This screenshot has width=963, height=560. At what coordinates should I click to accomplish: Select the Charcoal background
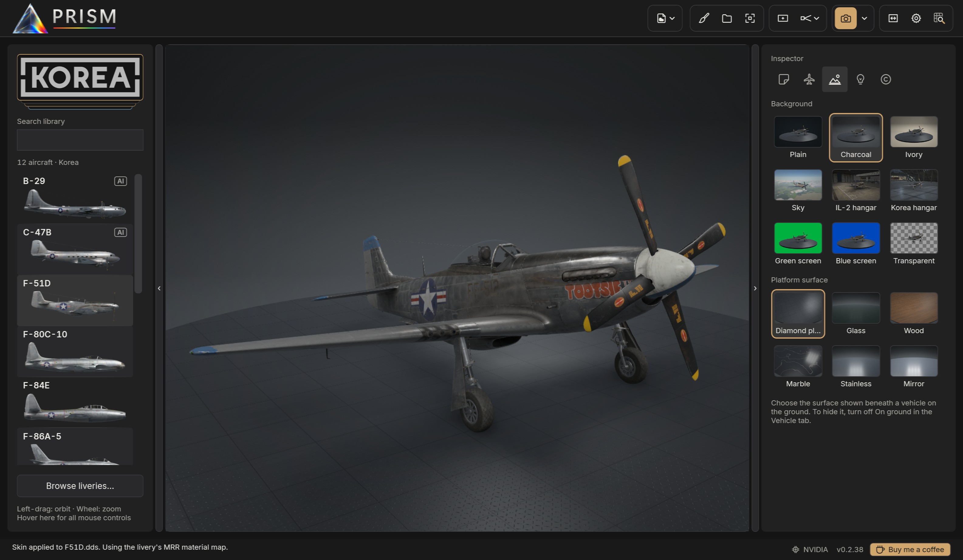tap(856, 138)
